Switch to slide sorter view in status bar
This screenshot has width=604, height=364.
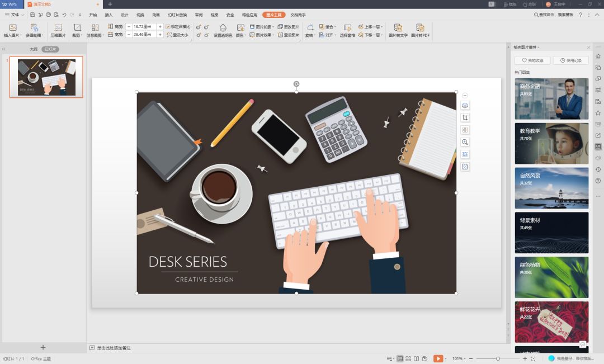(x=408, y=358)
